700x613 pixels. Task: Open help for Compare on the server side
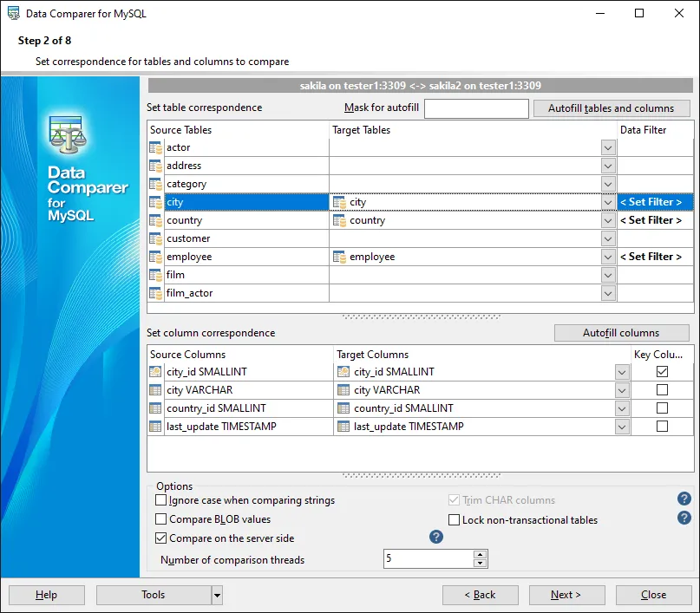coord(436,537)
